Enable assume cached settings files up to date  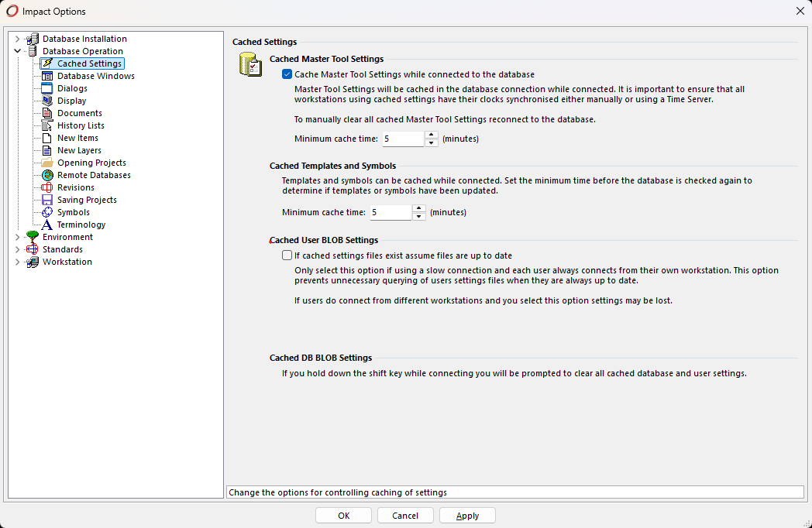tap(287, 255)
